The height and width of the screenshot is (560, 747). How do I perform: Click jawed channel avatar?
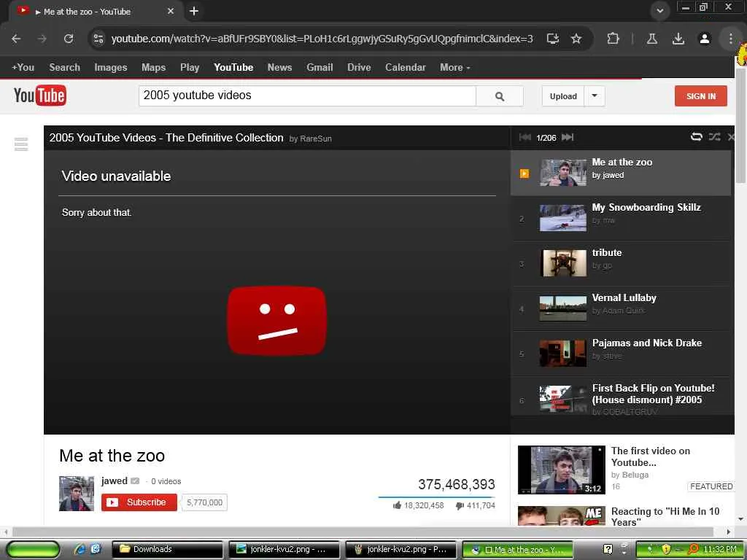coord(77,494)
